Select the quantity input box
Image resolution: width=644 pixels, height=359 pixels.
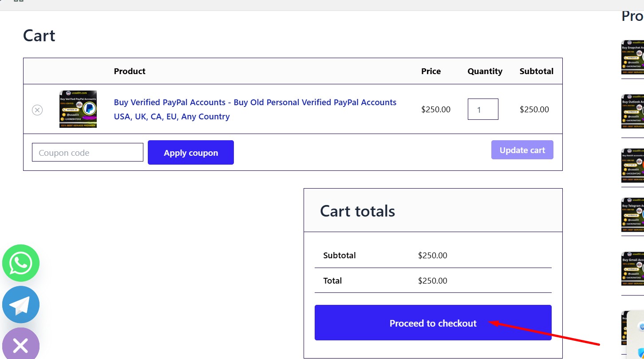(483, 109)
